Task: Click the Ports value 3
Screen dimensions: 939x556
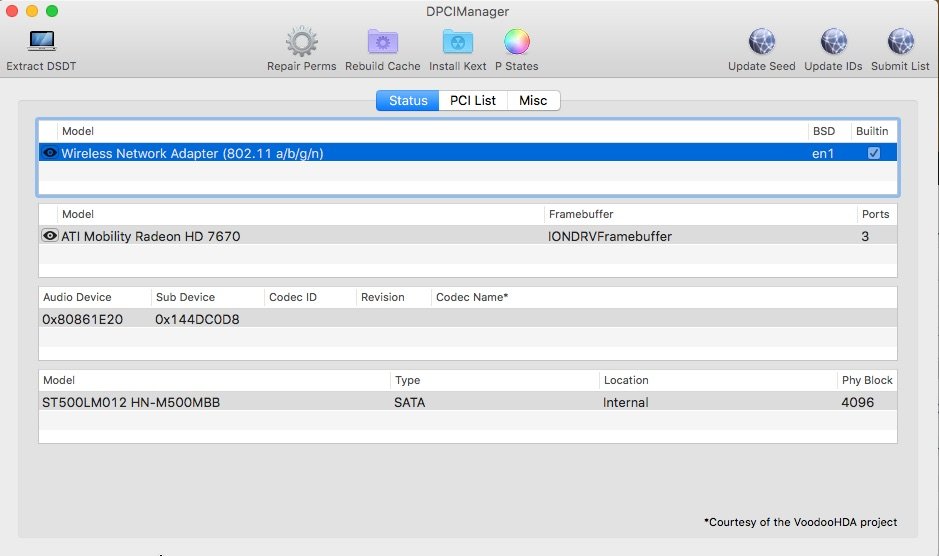Action: (865, 237)
